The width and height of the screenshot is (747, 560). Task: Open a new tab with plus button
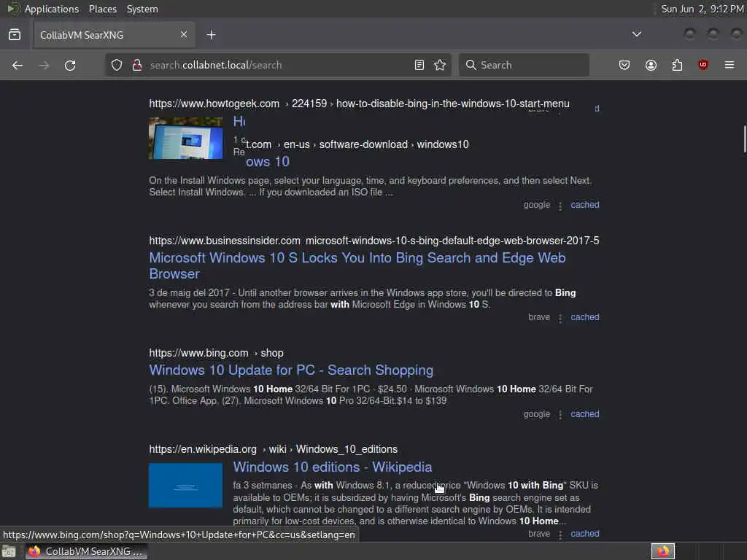point(211,35)
